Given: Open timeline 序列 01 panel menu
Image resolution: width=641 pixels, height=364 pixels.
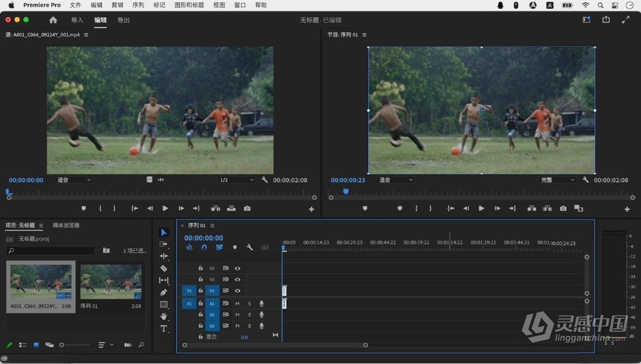Looking at the screenshot, I should click(x=212, y=226).
